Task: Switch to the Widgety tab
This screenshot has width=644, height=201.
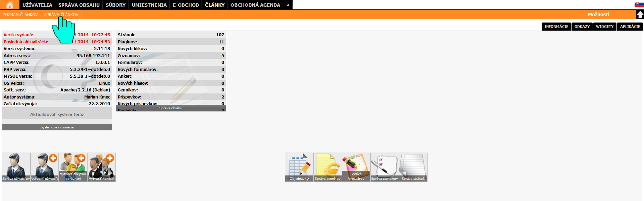Action: point(604,27)
